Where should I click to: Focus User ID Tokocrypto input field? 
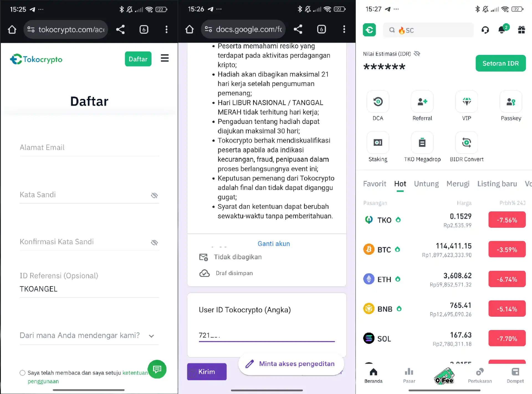click(x=267, y=336)
